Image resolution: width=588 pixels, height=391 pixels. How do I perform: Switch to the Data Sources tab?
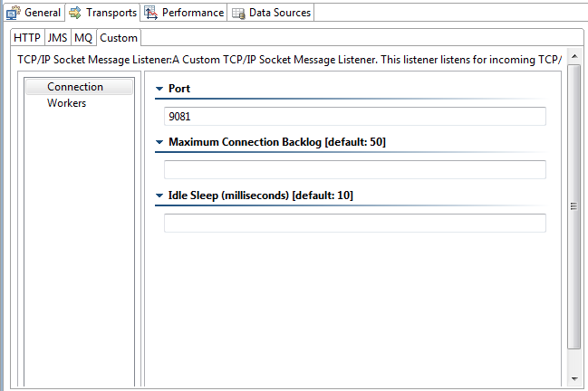271,13
